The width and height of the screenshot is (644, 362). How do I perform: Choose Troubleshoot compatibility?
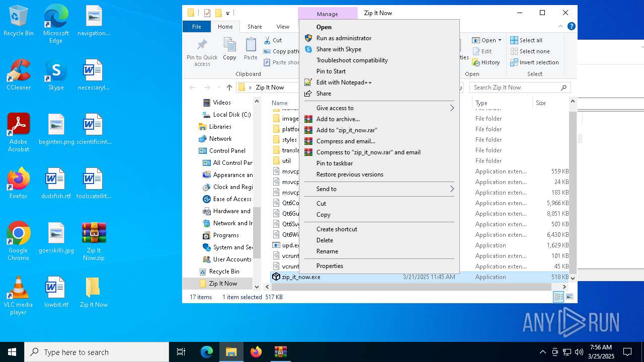pos(379,60)
